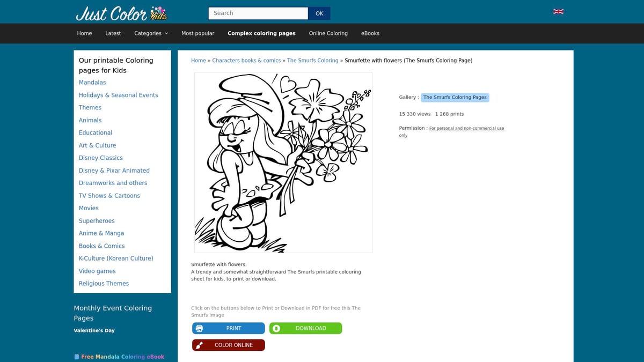Open the Mandalas category link
This screenshot has width=644, height=362.
[92, 82]
